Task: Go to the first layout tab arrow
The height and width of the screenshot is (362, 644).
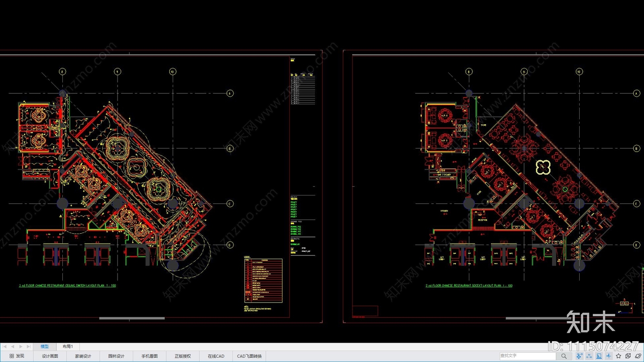Action: pyautogui.click(x=5, y=346)
